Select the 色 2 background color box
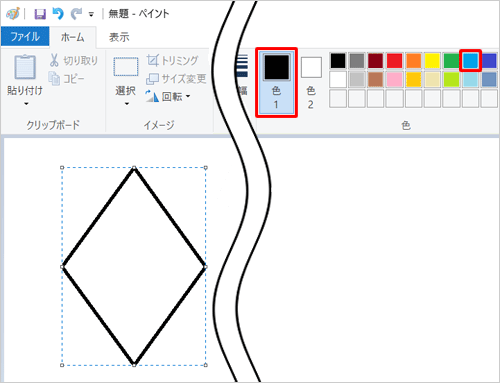500x383 pixels. click(x=311, y=82)
